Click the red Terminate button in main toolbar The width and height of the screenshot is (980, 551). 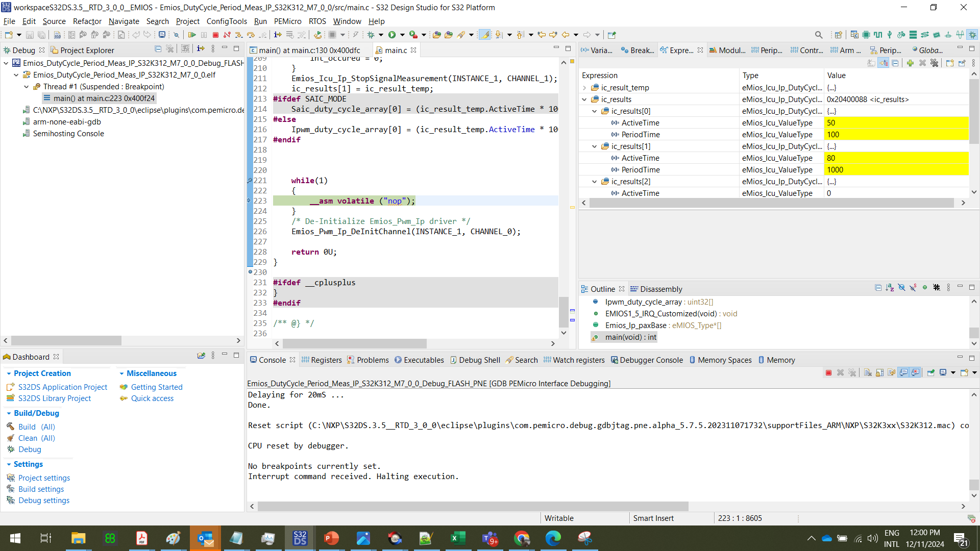(x=215, y=35)
